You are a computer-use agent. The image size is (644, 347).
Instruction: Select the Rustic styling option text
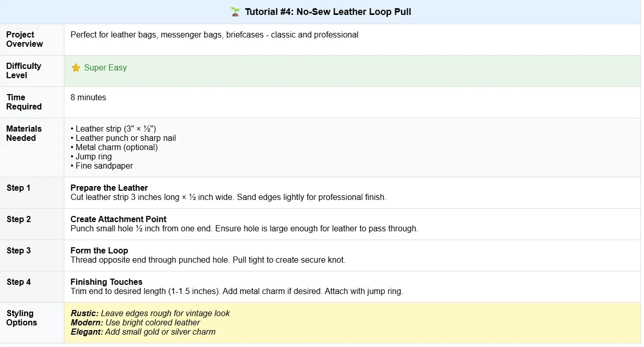pyautogui.click(x=150, y=314)
